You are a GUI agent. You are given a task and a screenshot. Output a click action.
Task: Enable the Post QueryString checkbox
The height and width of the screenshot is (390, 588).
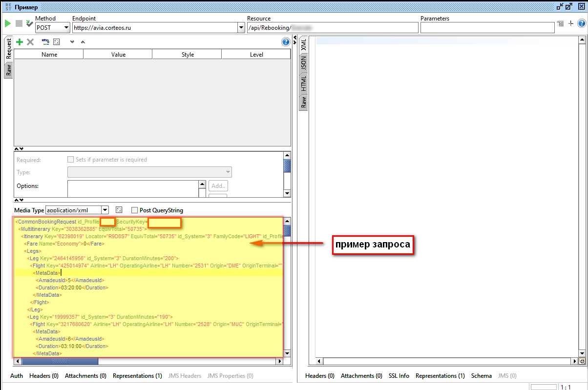click(135, 210)
